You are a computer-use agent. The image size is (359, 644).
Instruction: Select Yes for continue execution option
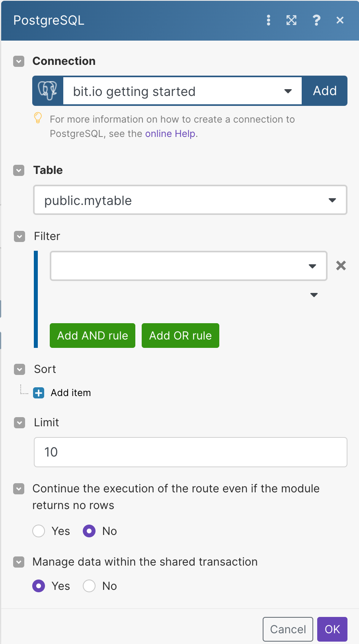click(x=39, y=531)
